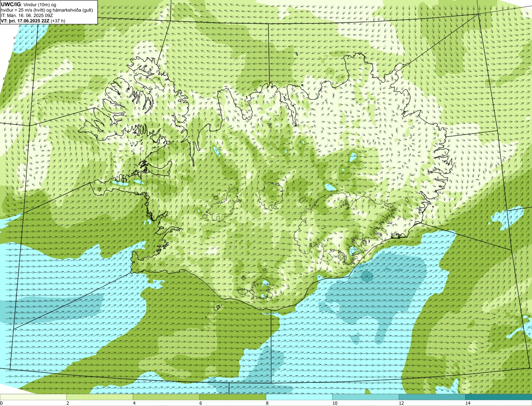532x406 pixels.
Task: Click the legend scale label "4"
Action: [x=134, y=403]
